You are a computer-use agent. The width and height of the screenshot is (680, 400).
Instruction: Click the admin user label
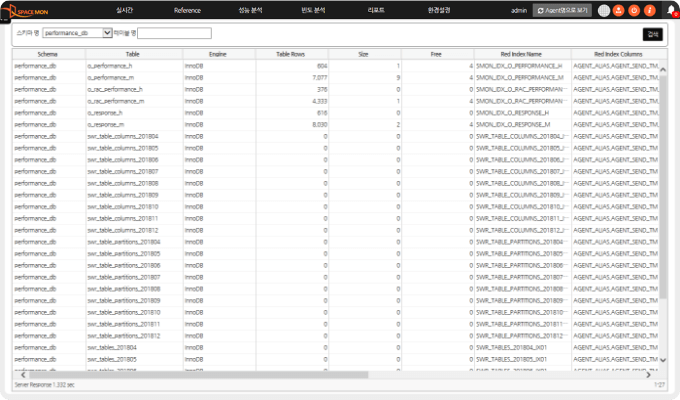(x=519, y=10)
